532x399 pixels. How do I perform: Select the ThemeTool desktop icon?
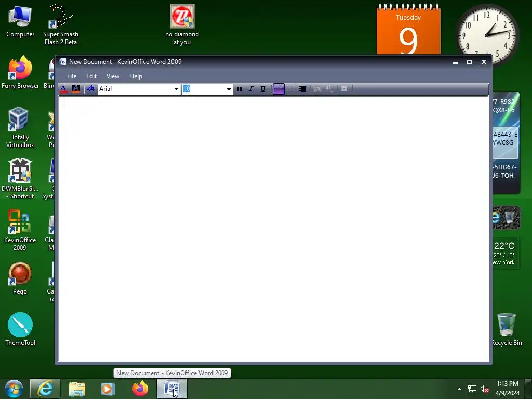tap(20, 329)
